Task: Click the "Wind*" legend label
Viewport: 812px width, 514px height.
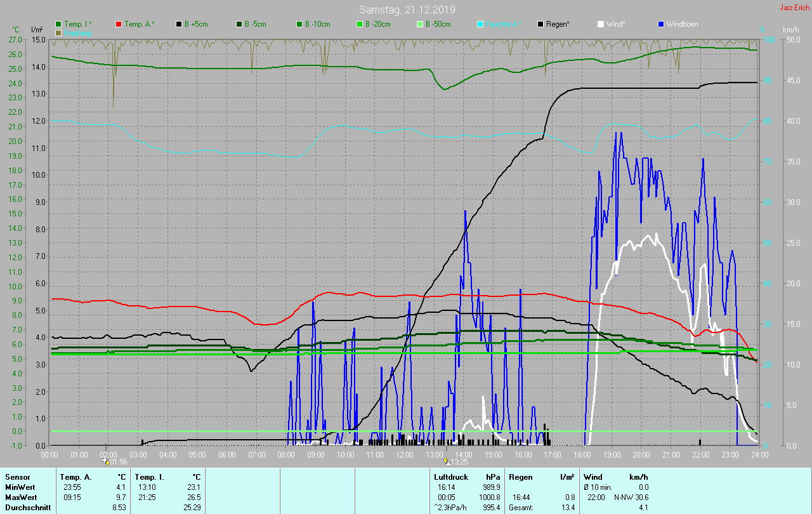Action: point(615,24)
